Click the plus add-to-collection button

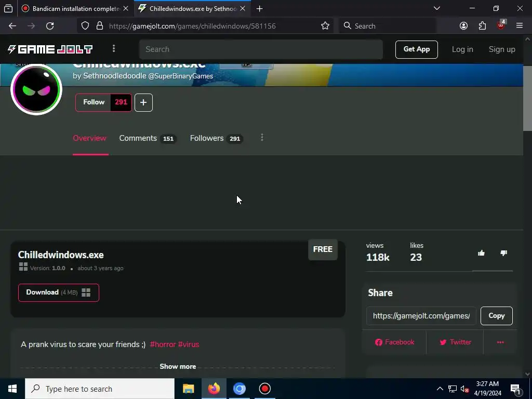coord(143,102)
